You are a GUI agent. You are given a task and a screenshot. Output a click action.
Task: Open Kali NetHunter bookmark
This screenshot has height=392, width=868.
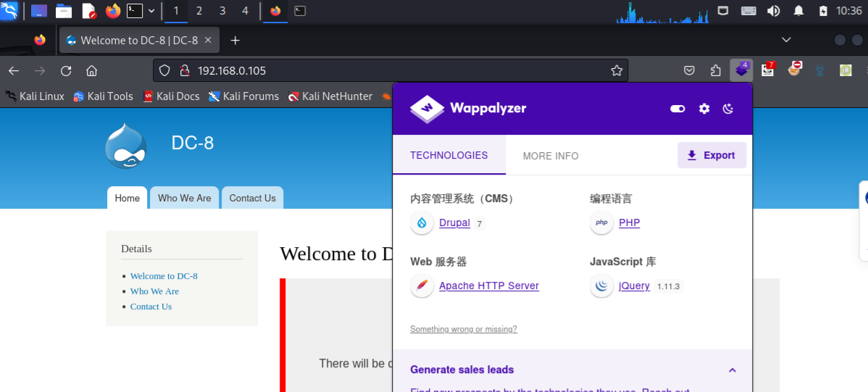click(330, 96)
